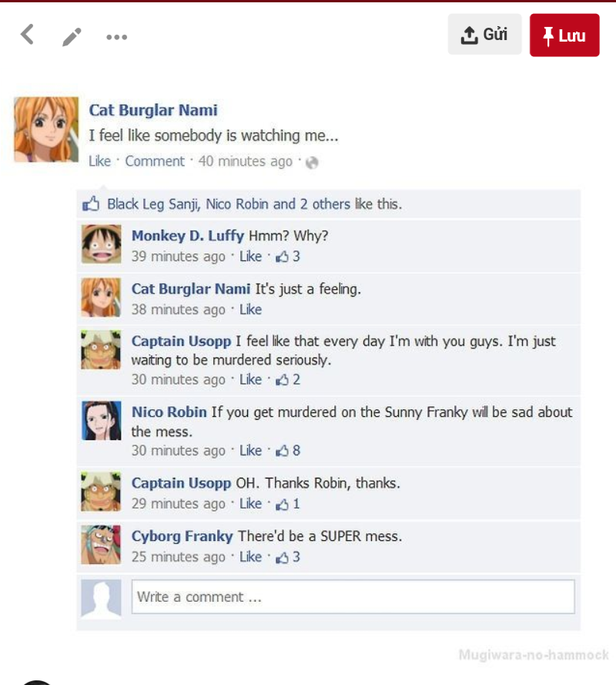Open Nico Robin's commenter name link
Image resolution: width=616 pixels, height=685 pixels.
pyautogui.click(x=169, y=412)
